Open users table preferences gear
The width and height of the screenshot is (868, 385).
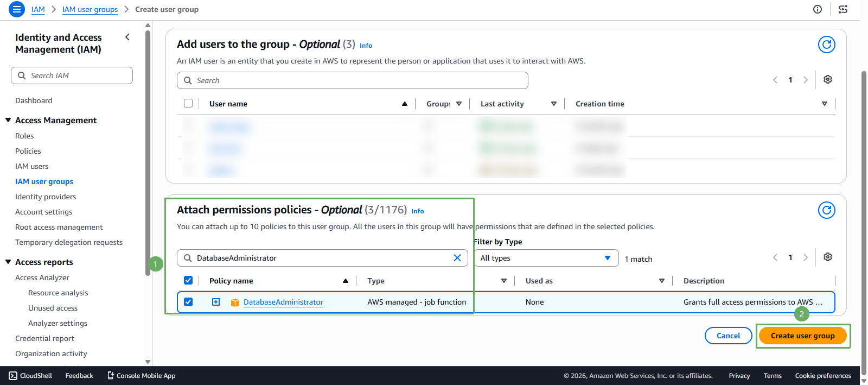828,79
